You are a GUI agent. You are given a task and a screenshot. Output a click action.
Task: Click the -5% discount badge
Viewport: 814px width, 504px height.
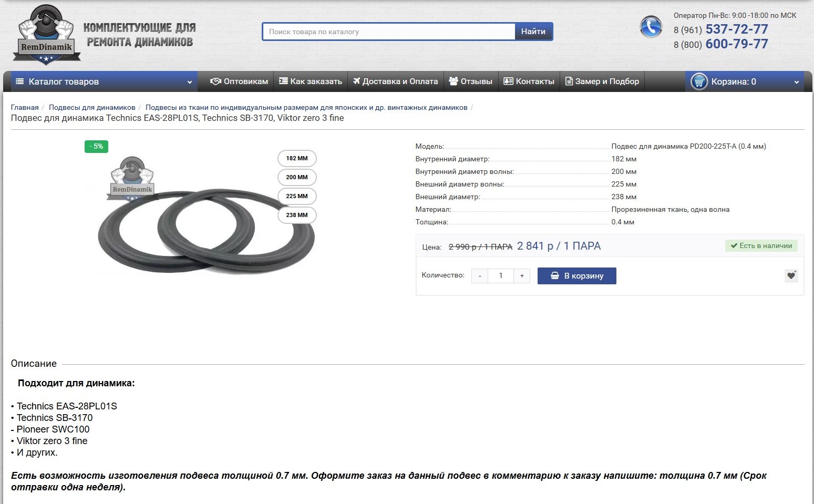96,147
